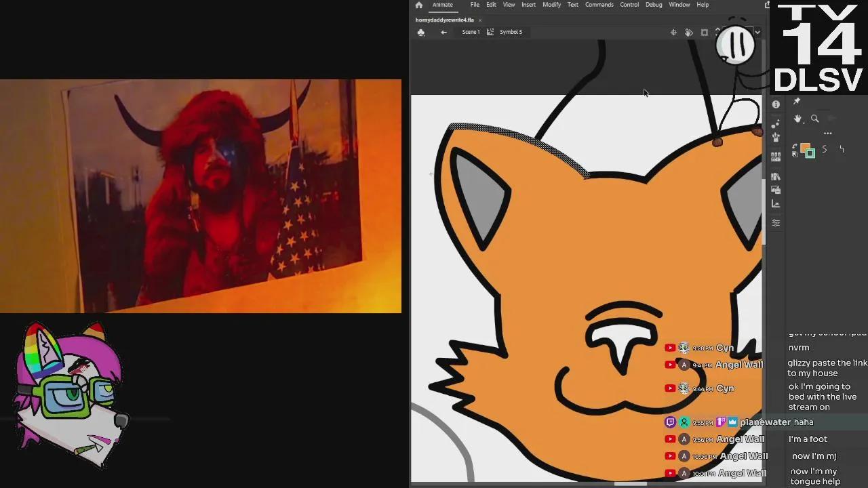Image resolution: width=868 pixels, height=488 pixels.
Task: Open the Edit Scene breadcrumb for Scene 1
Action: pos(471,32)
